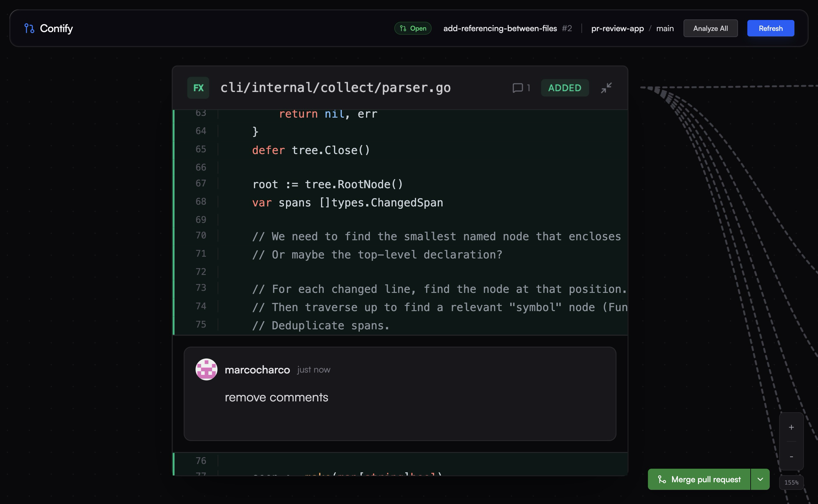The image size is (818, 504).
Task: Zoom in with the plus button
Action: coord(791,427)
